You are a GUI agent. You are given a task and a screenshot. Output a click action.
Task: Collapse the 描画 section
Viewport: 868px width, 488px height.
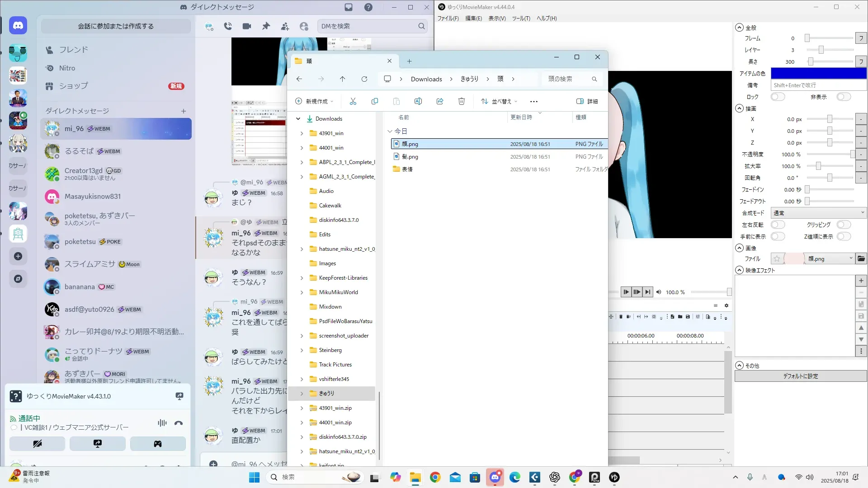pyautogui.click(x=740, y=108)
